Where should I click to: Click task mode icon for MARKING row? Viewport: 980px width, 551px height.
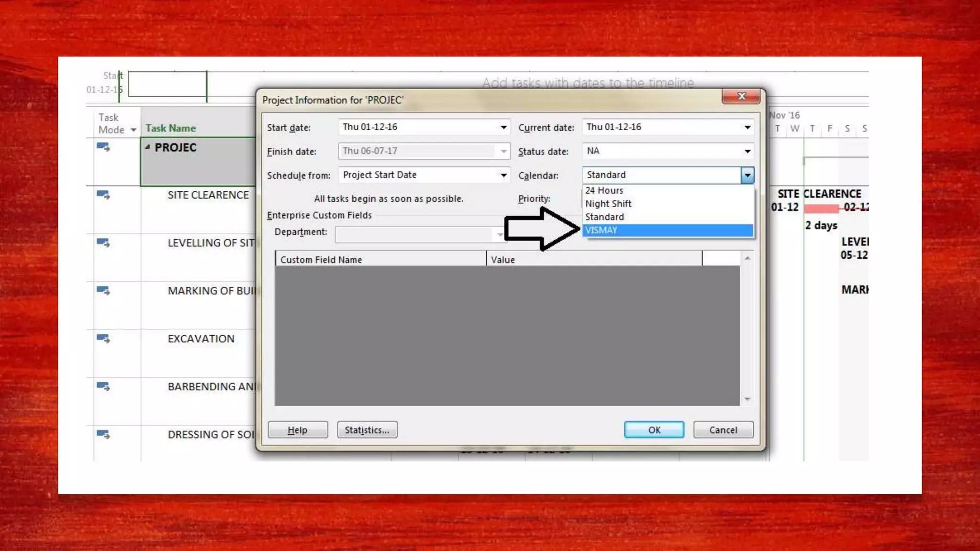[103, 290]
